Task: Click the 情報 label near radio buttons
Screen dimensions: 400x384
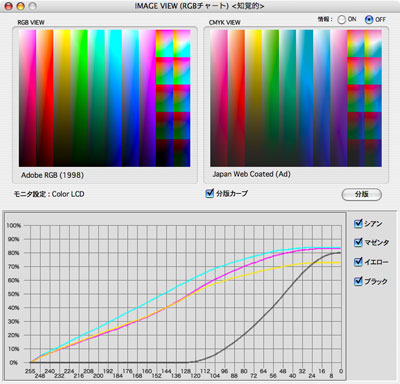Action: [x=325, y=19]
